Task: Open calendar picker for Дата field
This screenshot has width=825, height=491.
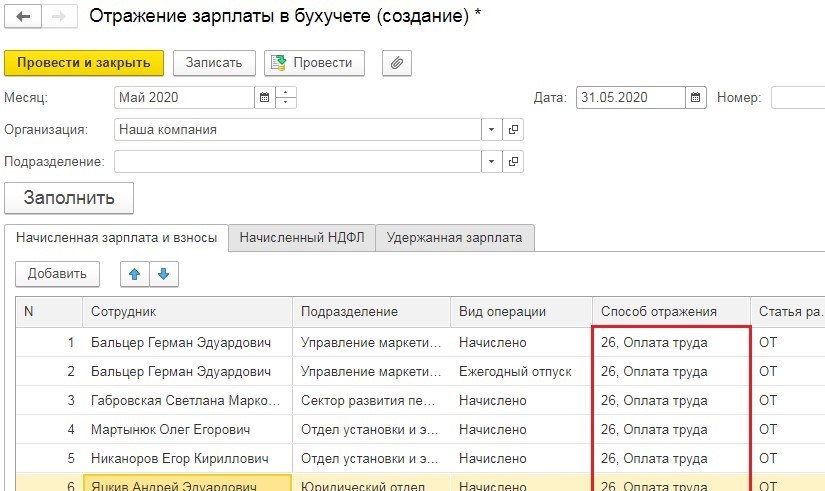Action: 696,98
